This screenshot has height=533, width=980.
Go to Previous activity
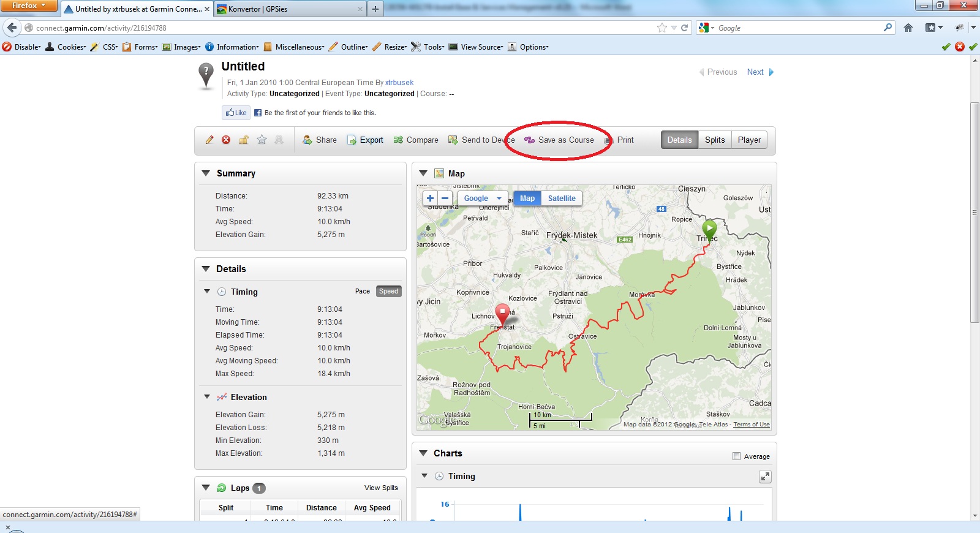[x=718, y=72]
